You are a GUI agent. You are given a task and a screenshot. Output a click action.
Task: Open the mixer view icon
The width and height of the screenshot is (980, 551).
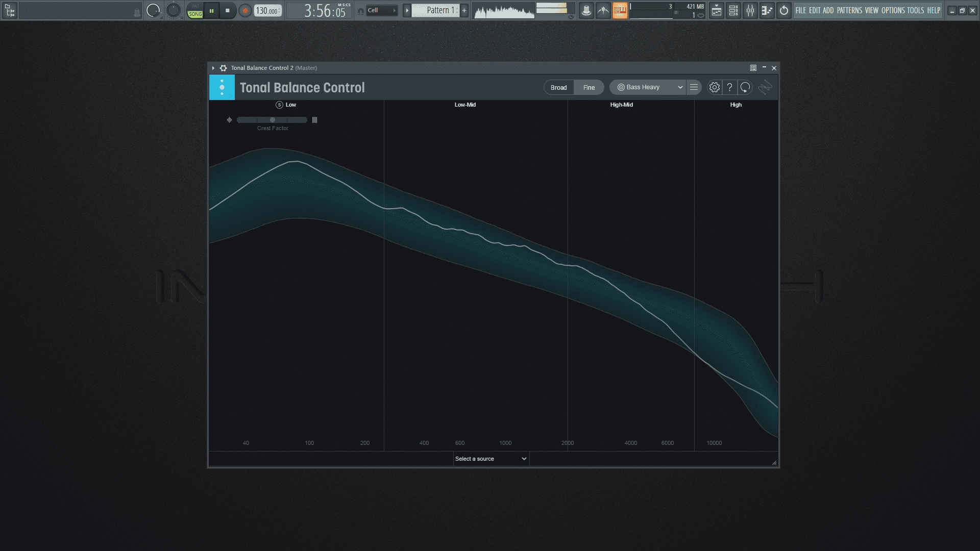(x=750, y=10)
